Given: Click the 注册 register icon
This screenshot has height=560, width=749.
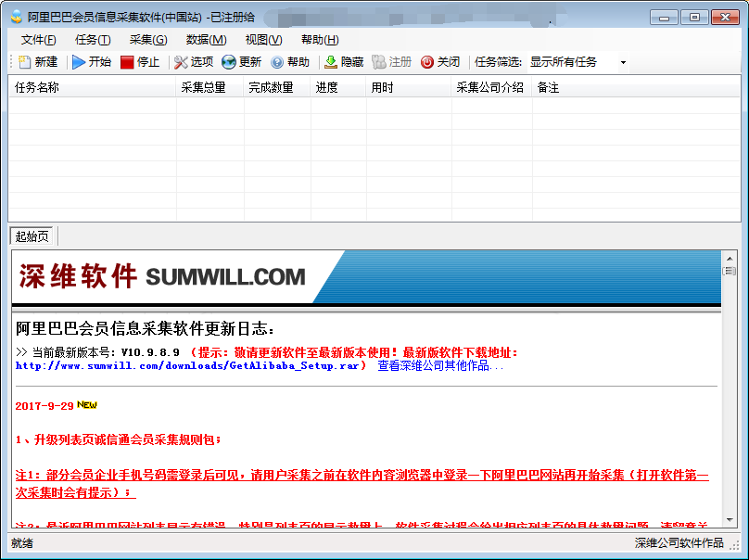Looking at the screenshot, I should [379, 62].
